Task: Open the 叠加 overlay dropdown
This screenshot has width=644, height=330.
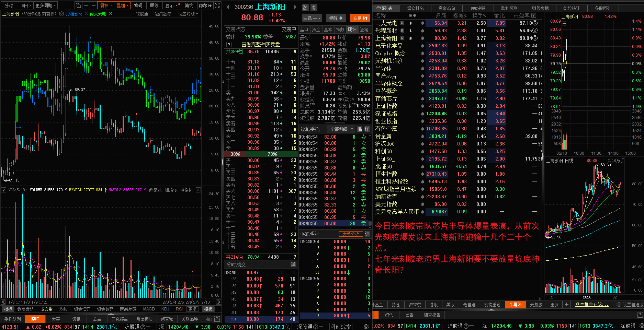Action: click(123, 5)
